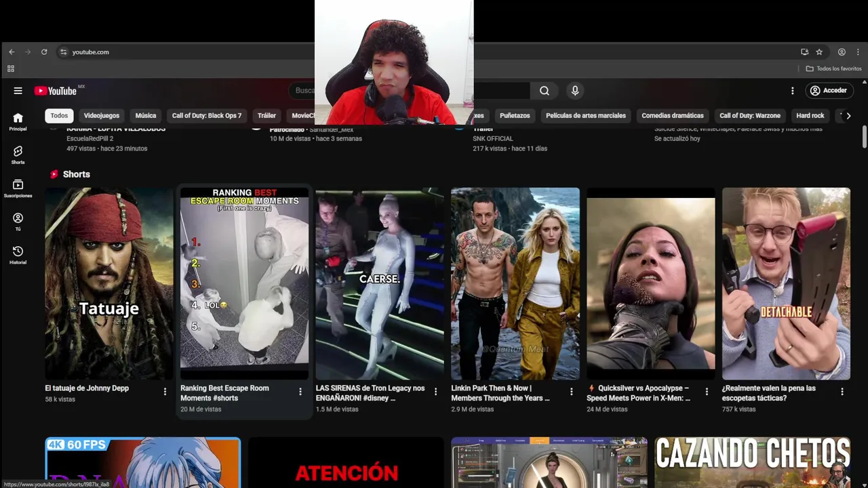The width and height of the screenshot is (868, 488).
Task: Click title Linkin Park Then & Now
Action: 500,393
